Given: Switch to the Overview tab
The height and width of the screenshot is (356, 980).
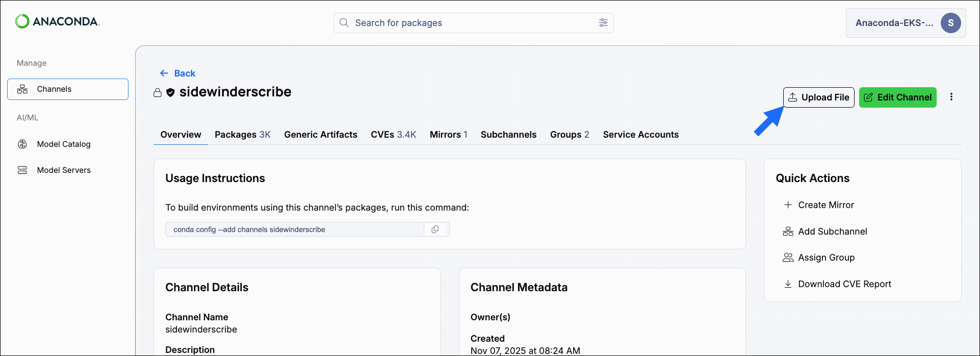Looking at the screenshot, I should tap(180, 135).
